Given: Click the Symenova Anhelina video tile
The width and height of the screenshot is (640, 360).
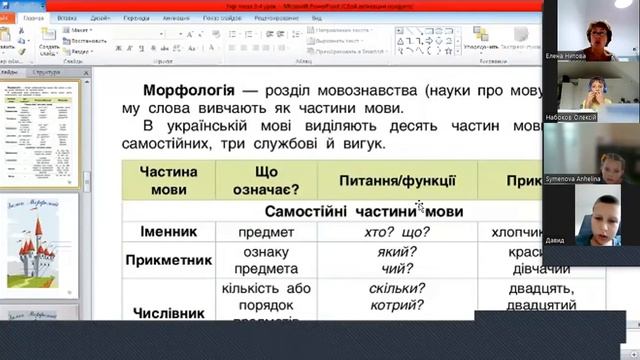Looking at the screenshot, I should [x=591, y=153].
